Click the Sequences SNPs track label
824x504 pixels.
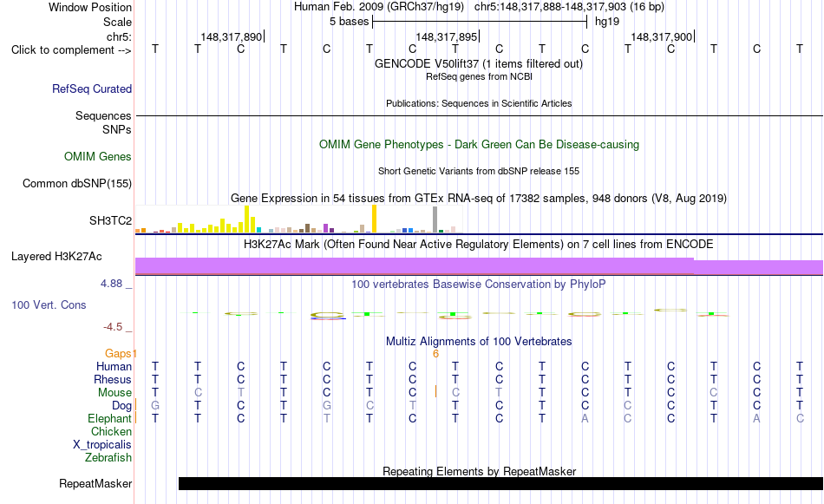103,122
